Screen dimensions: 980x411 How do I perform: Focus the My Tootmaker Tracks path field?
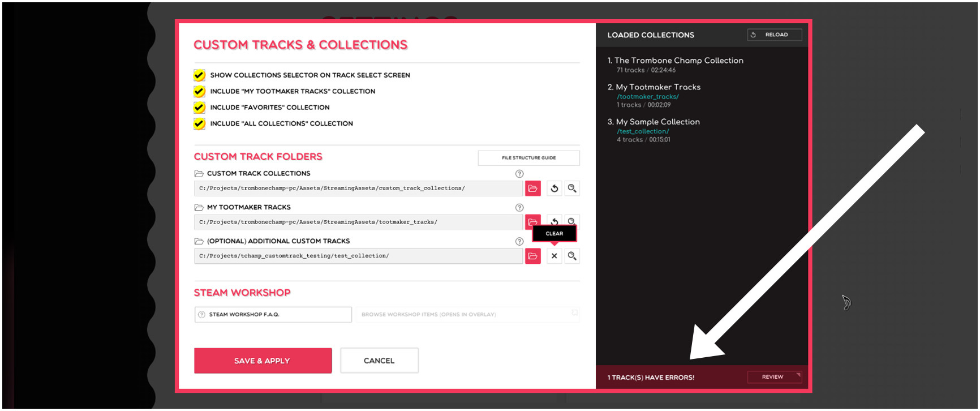pyautogui.click(x=359, y=222)
